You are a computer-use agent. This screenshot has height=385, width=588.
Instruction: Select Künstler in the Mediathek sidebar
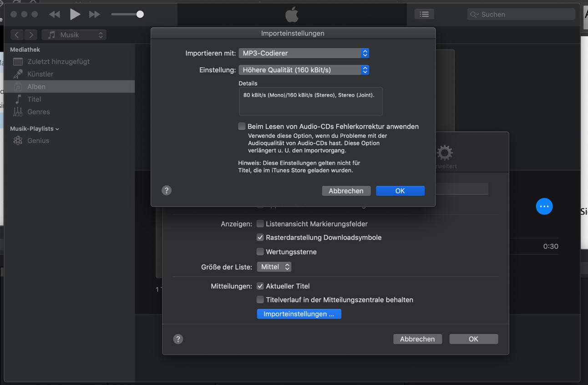40,74
